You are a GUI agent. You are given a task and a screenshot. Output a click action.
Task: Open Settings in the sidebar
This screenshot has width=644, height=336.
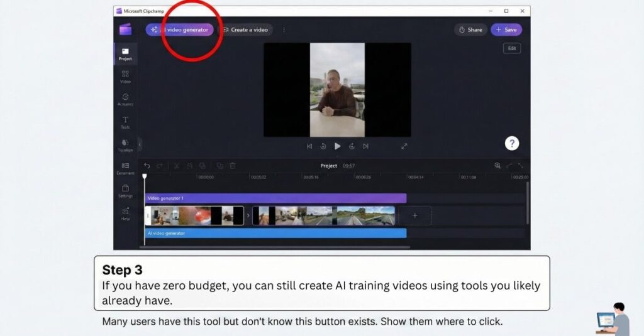coord(125,191)
